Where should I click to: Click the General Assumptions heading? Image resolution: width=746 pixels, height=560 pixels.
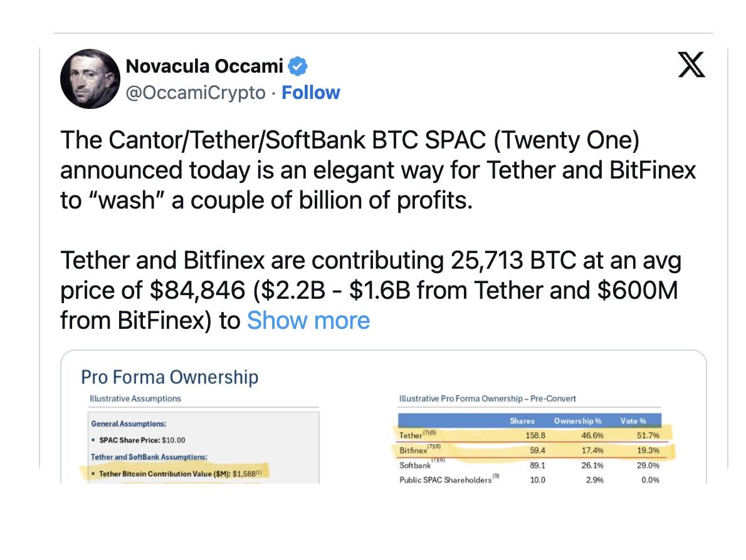click(x=129, y=424)
